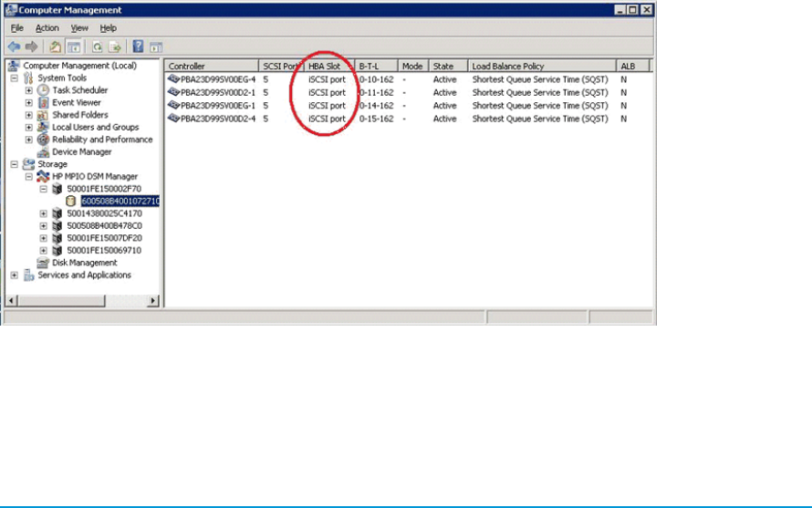Select the PBA23D99SV00D2-4 controller row
812x508 pixels.
tap(218, 119)
